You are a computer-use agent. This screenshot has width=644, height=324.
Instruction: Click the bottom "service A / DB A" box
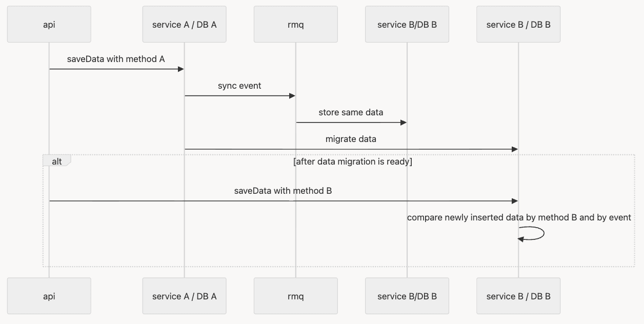click(185, 296)
